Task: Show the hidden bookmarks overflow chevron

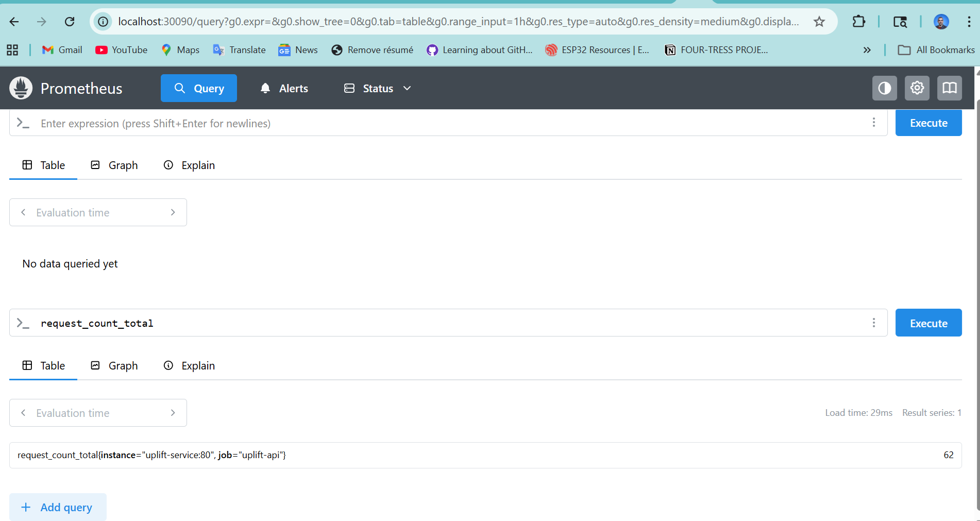Action: [x=867, y=50]
